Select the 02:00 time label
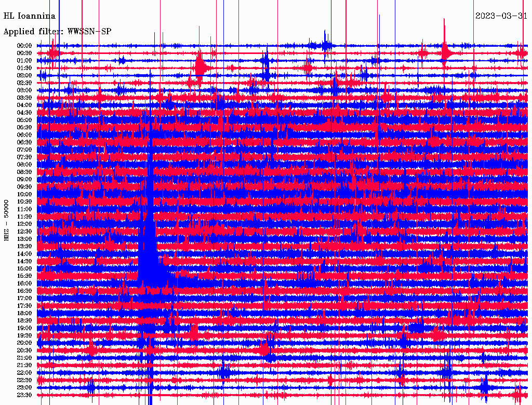 click(x=24, y=75)
